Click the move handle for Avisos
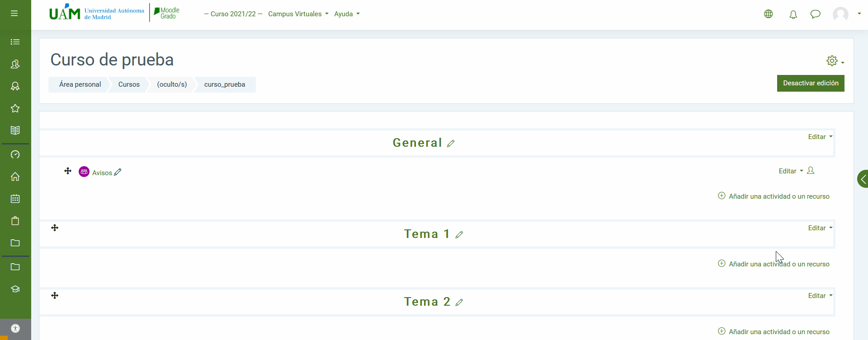 click(x=68, y=171)
